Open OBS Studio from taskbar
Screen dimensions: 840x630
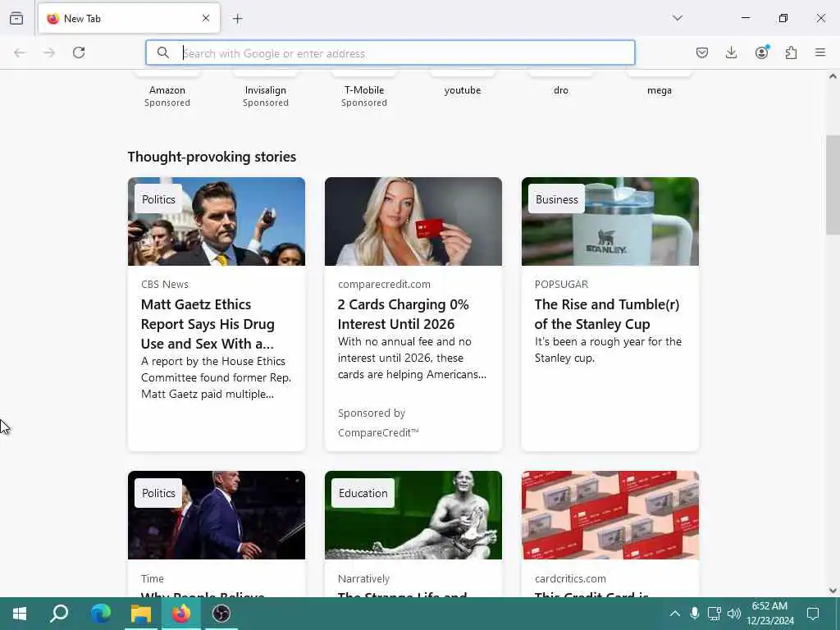(x=221, y=614)
